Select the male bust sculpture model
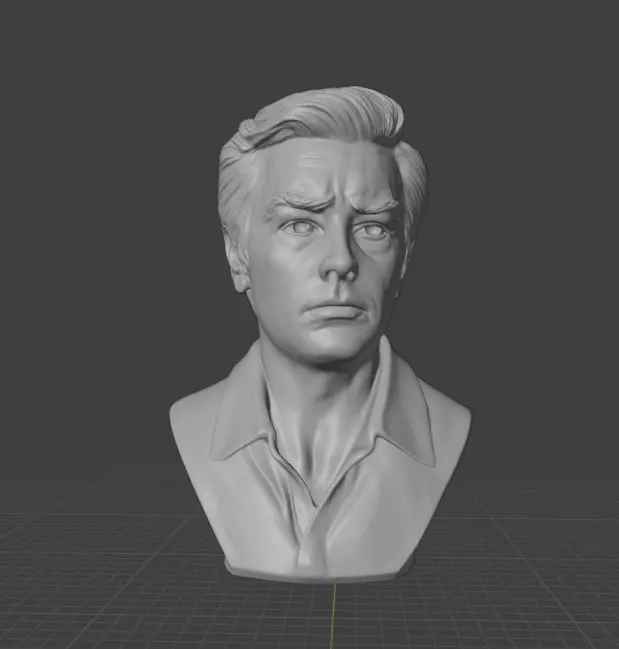This screenshot has width=619, height=649. [x=320, y=333]
